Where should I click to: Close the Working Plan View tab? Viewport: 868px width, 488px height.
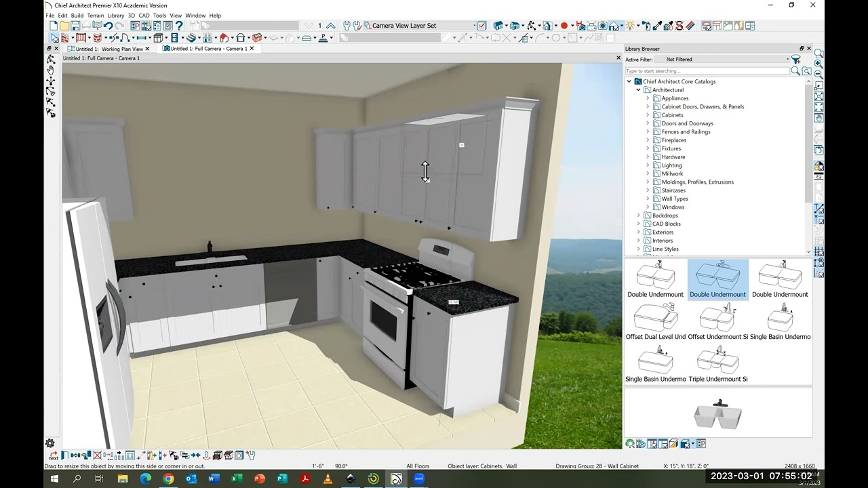147,49
